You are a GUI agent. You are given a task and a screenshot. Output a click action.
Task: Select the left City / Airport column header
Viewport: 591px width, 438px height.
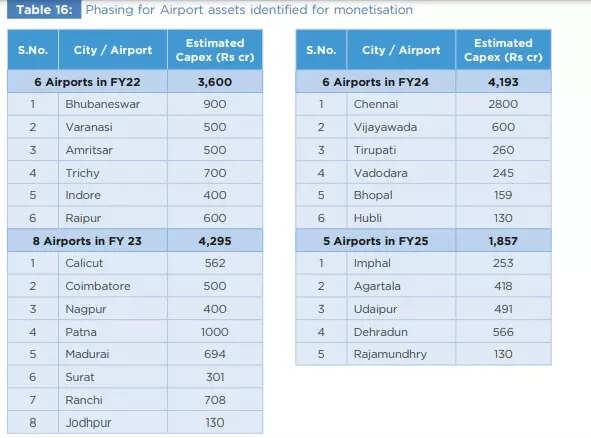113,50
